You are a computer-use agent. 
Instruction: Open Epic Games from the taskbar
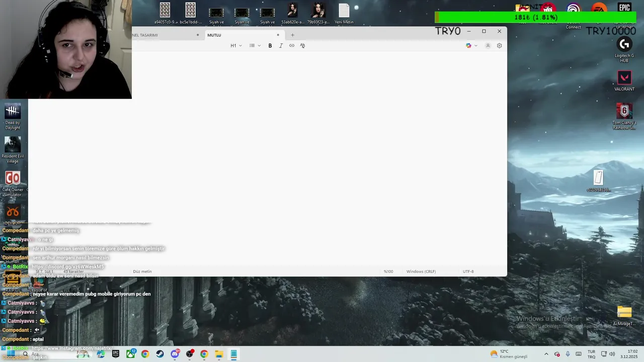pos(116,354)
